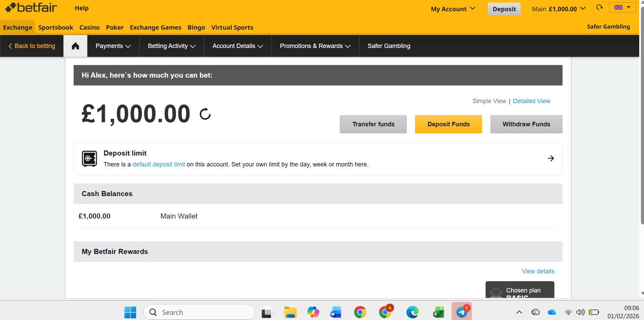Click the Cash Balances heading
644x320 pixels.
click(107, 194)
